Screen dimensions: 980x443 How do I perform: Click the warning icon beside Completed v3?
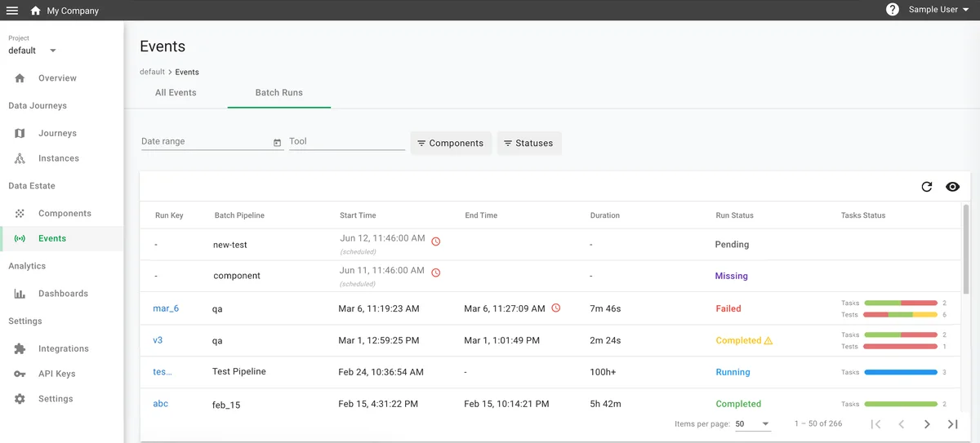pos(768,340)
